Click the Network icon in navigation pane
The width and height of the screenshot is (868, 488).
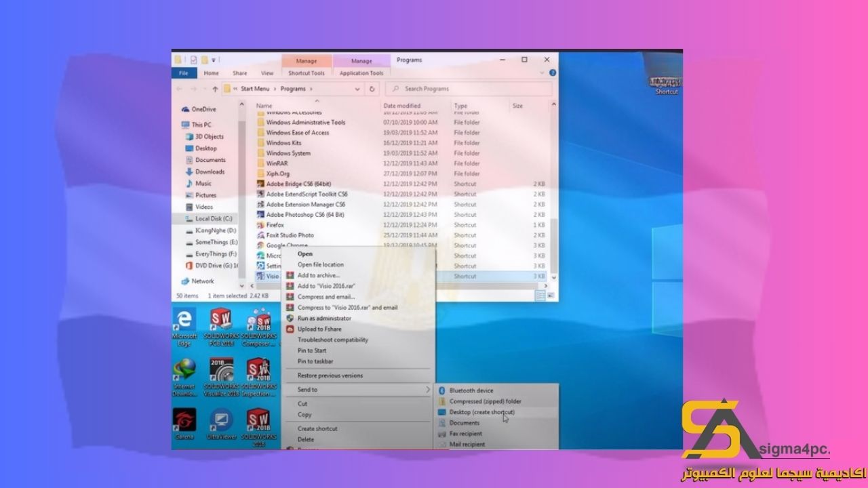coord(185,281)
